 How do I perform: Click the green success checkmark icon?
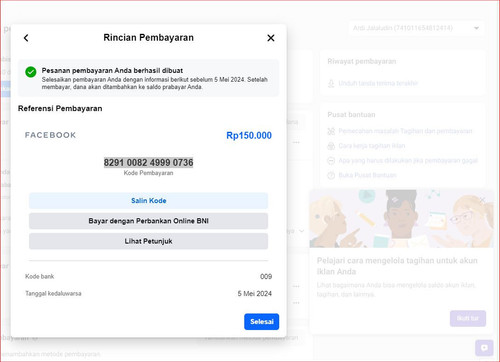point(31,72)
